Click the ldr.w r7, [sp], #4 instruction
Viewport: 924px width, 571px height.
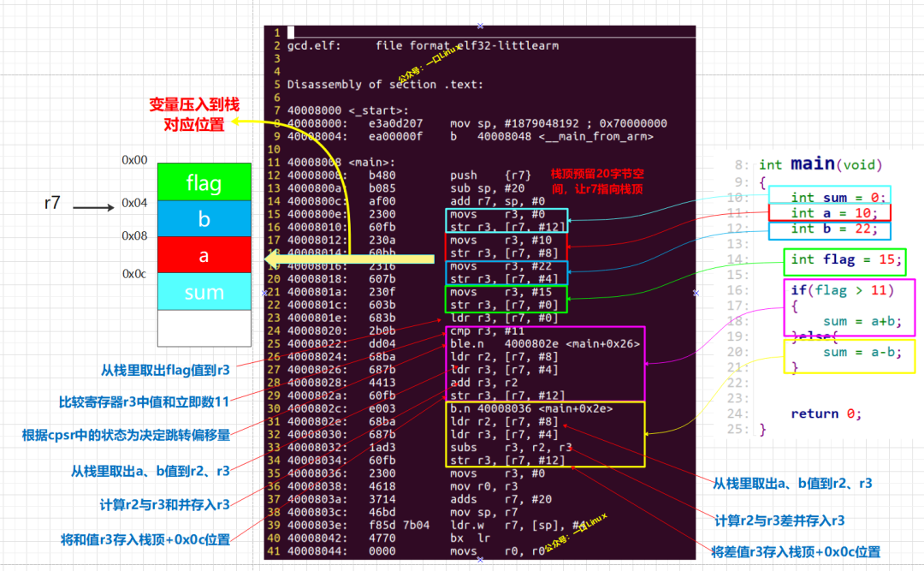pyautogui.click(x=518, y=526)
